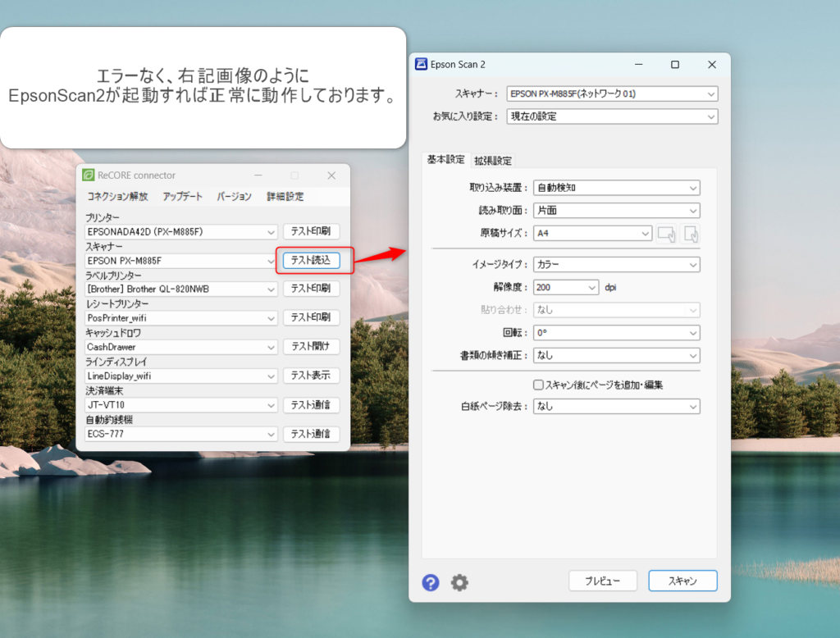This screenshot has width=840, height=638.
Task: Click テスト通信 for 決済端末 JT-VT10
Action: tap(311, 405)
